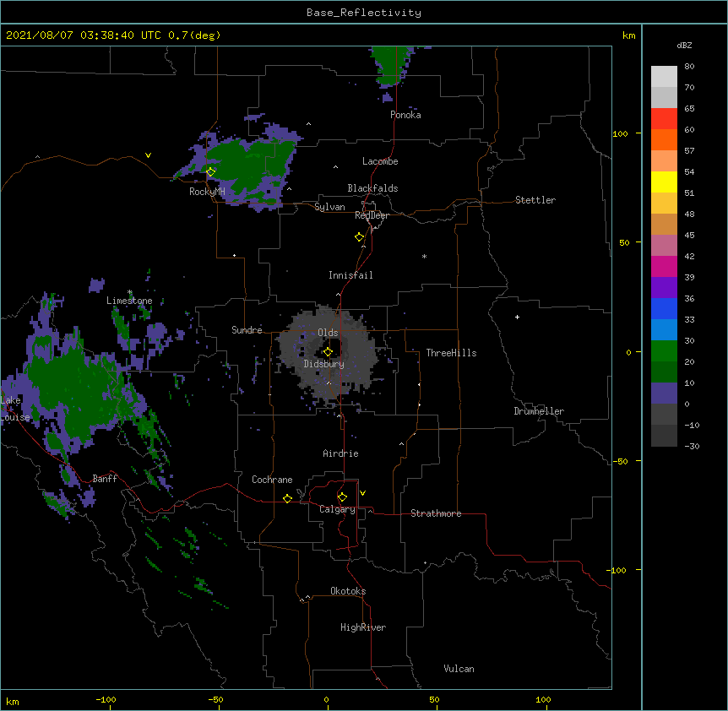Click the HighRiver label
The width and height of the screenshot is (728, 711).
point(363,627)
